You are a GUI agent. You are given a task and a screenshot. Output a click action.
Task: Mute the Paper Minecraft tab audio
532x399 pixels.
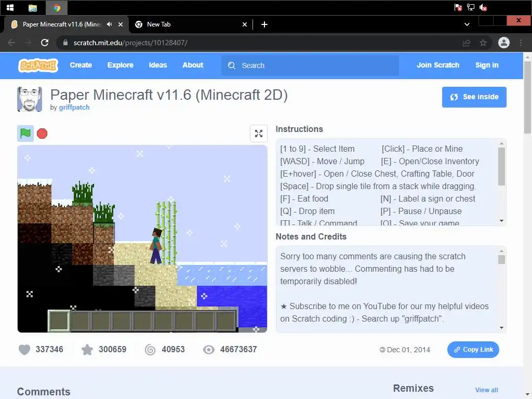(x=109, y=24)
